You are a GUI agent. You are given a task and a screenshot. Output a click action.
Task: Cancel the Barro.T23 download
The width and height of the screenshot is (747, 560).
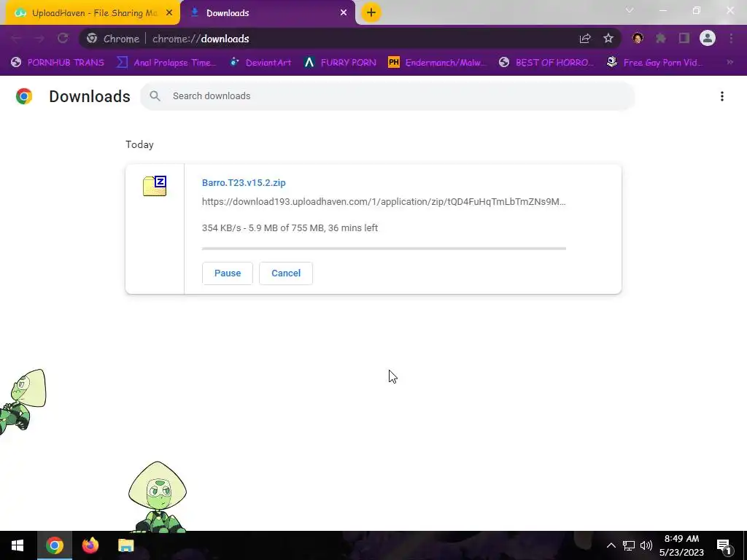[x=286, y=273]
